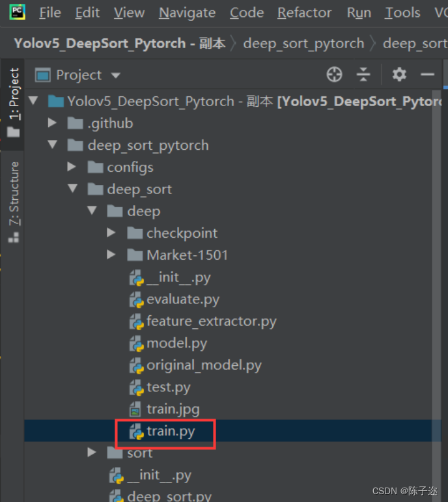Screen dimensions: 448x502
Task: Select the configs tree item
Action: (x=130, y=167)
